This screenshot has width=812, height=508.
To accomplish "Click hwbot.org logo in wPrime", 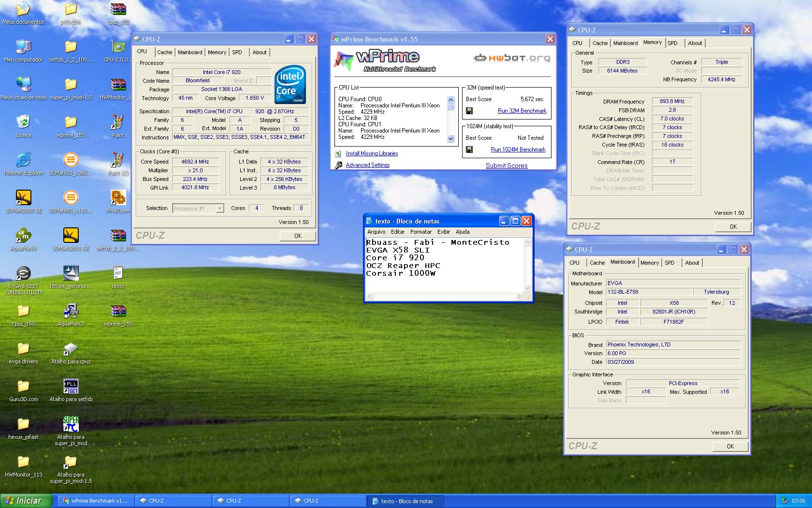I will click(512, 58).
